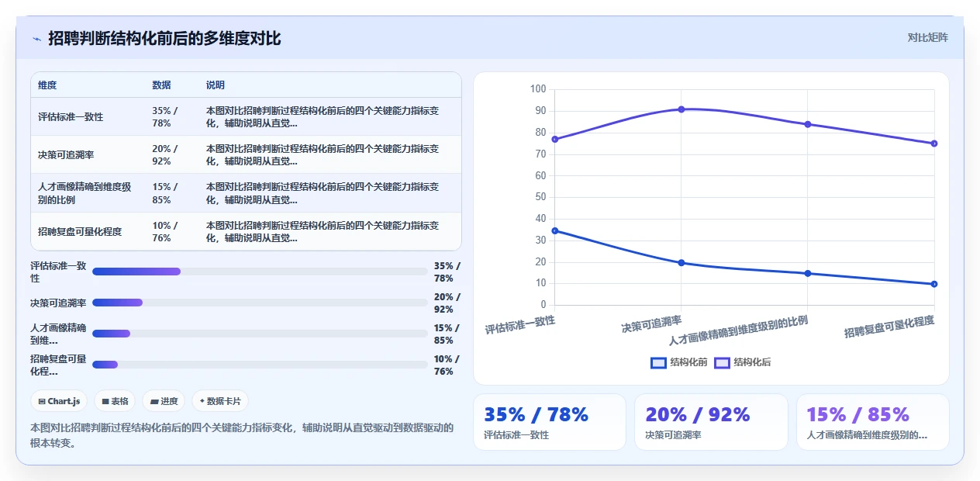Click the lightning icon beside the title
Viewport: 980px width, 481px height.
tap(36, 38)
